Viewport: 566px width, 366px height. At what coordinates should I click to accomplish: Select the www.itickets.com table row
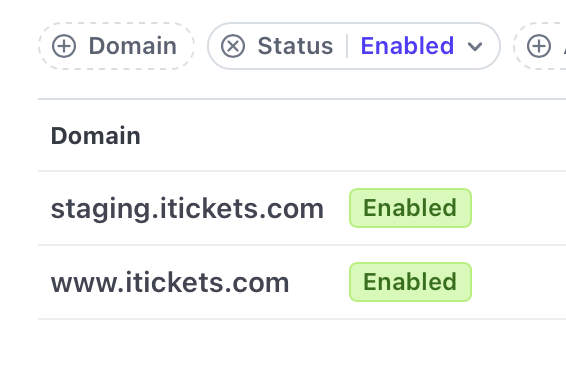click(x=302, y=282)
